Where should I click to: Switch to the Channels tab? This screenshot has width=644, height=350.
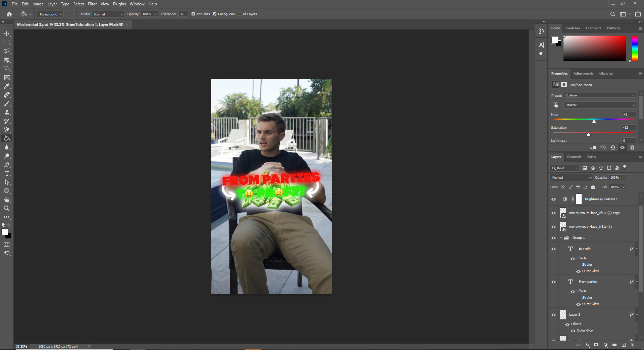tap(574, 157)
